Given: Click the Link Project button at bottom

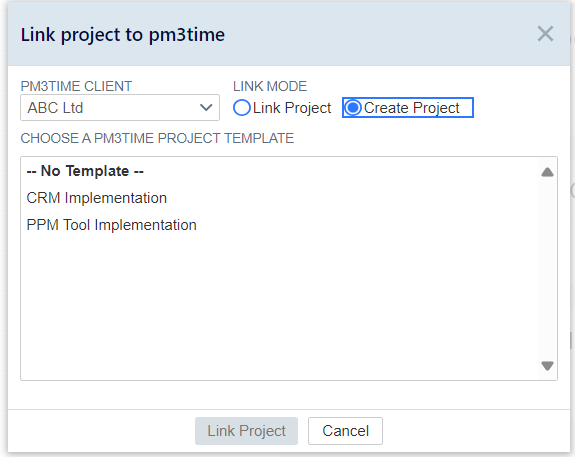Looking at the screenshot, I should click(x=246, y=431).
